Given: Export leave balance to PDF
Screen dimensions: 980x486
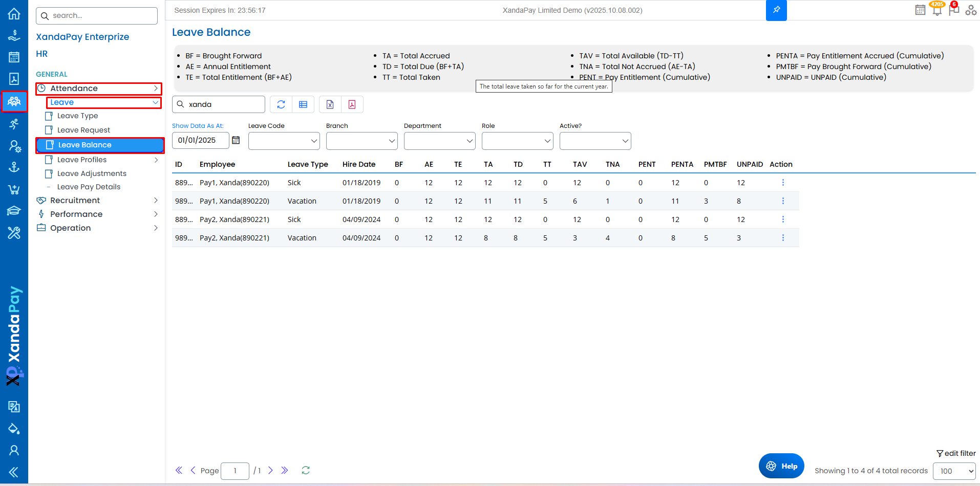Looking at the screenshot, I should click(352, 104).
